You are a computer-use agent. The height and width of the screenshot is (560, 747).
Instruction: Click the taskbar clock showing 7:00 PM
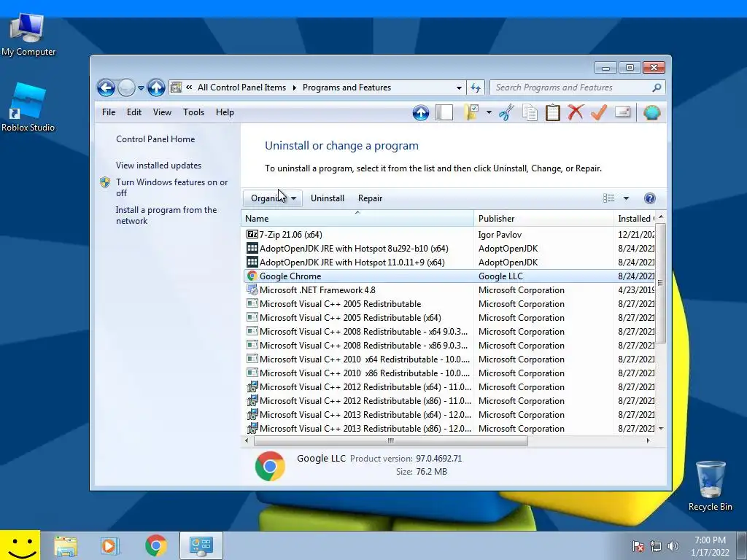710,546
